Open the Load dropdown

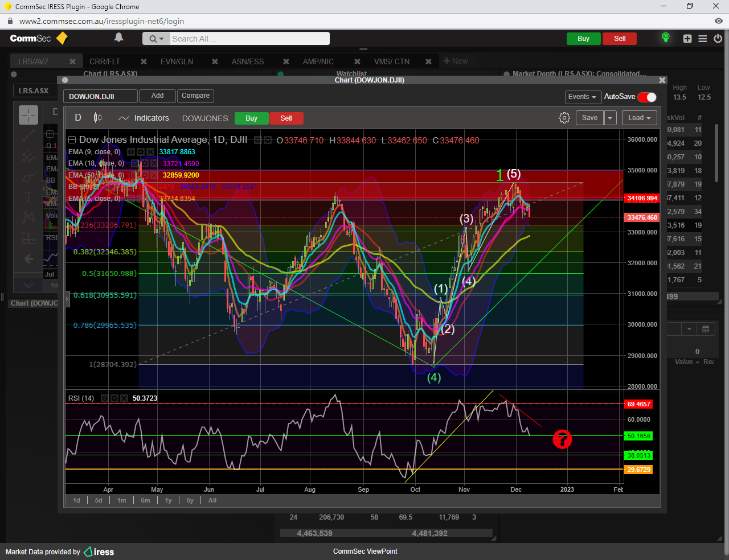click(639, 118)
